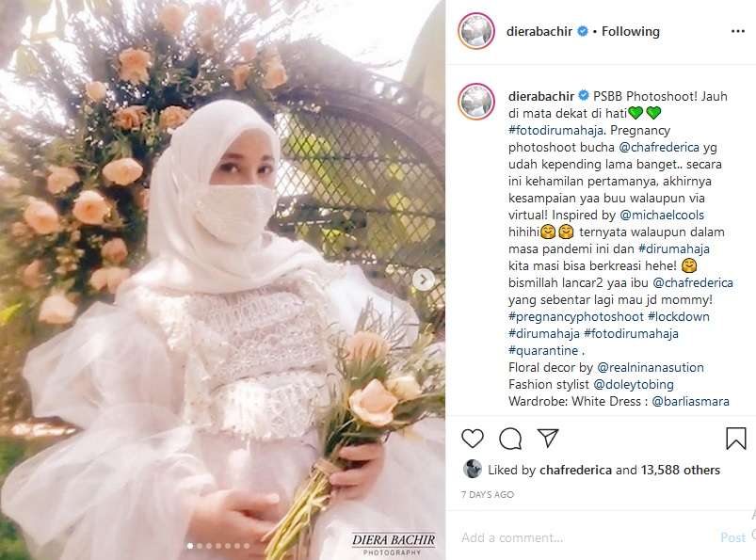Open dierabachir profile picture in header

[x=476, y=31]
